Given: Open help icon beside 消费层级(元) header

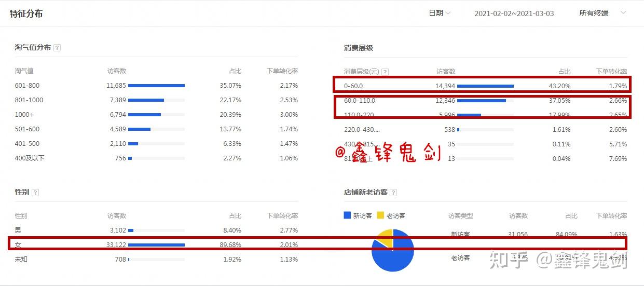Looking at the screenshot, I should pos(385,72).
